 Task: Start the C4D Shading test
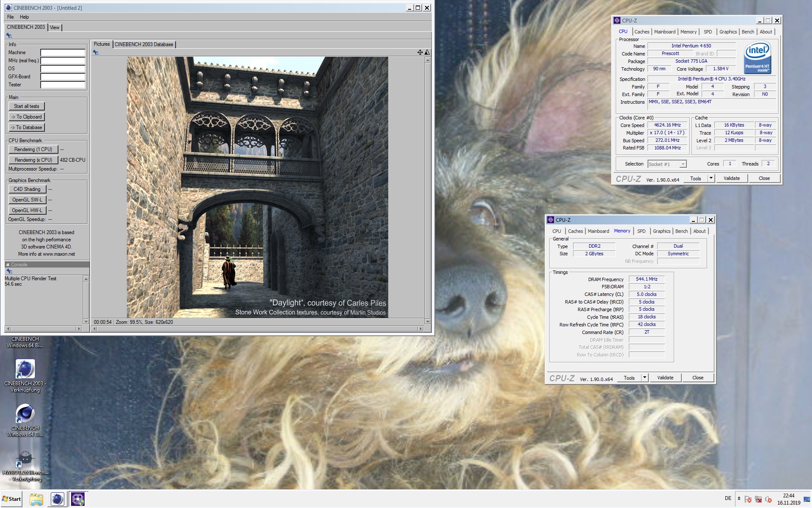click(x=27, y=189)
